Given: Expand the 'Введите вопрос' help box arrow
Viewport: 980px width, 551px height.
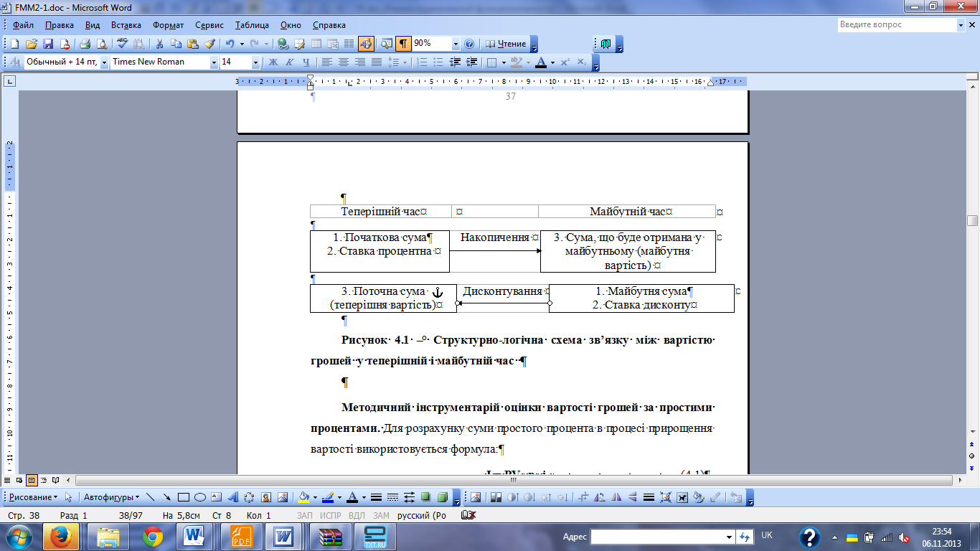Looking at the screenshot, I should (961, 25).
